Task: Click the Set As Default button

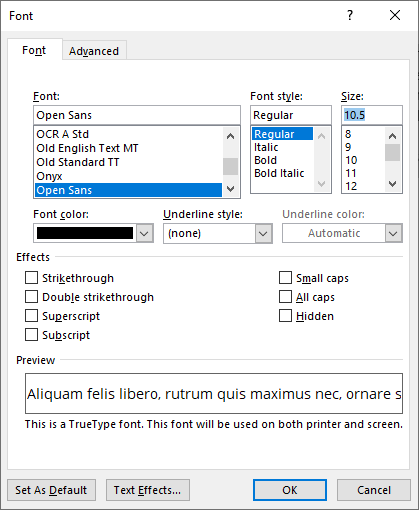Action: point(51,490)
